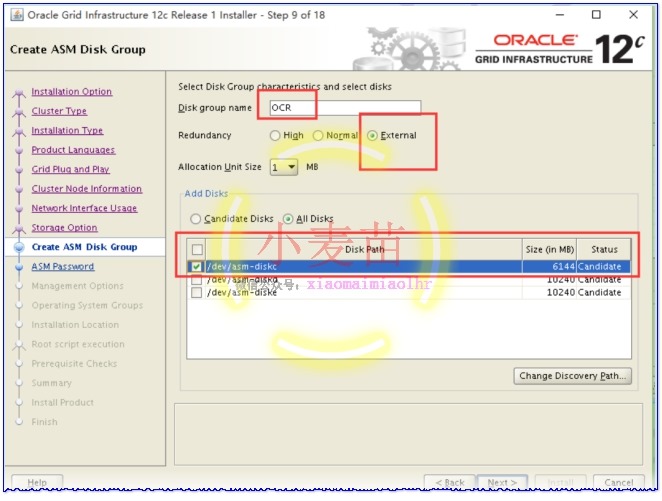Click Size (in MB) column header

coord(549,249)
